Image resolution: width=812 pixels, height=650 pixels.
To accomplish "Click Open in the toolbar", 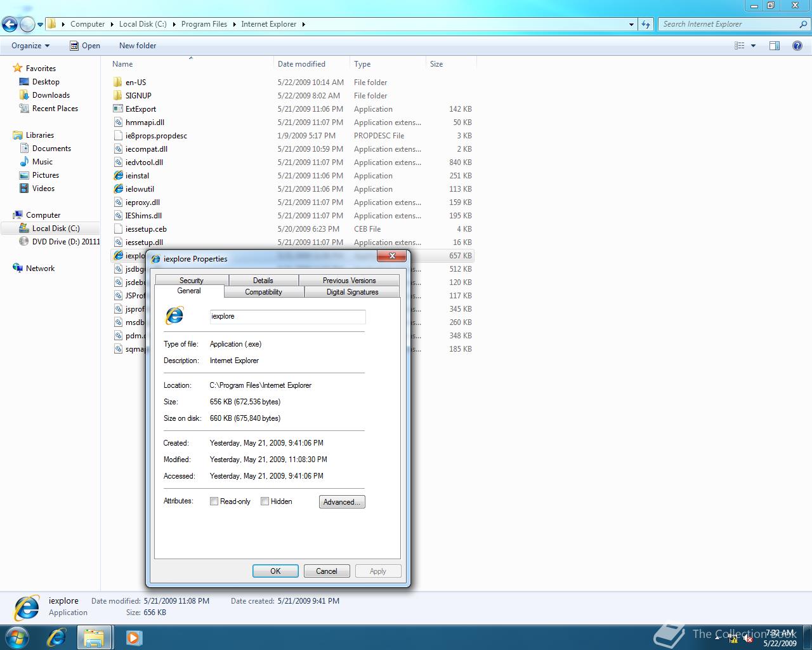I will (x=85, y=46).
